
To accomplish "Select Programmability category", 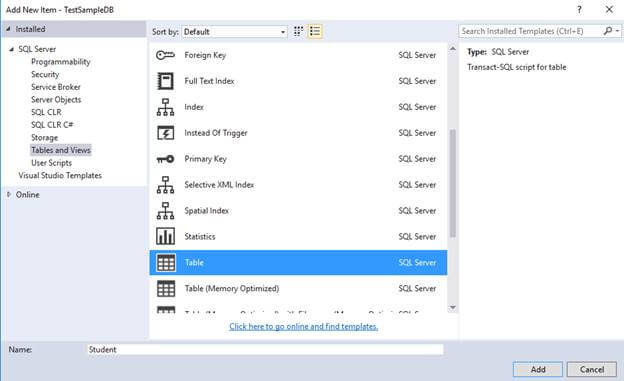I will (60, 62).
